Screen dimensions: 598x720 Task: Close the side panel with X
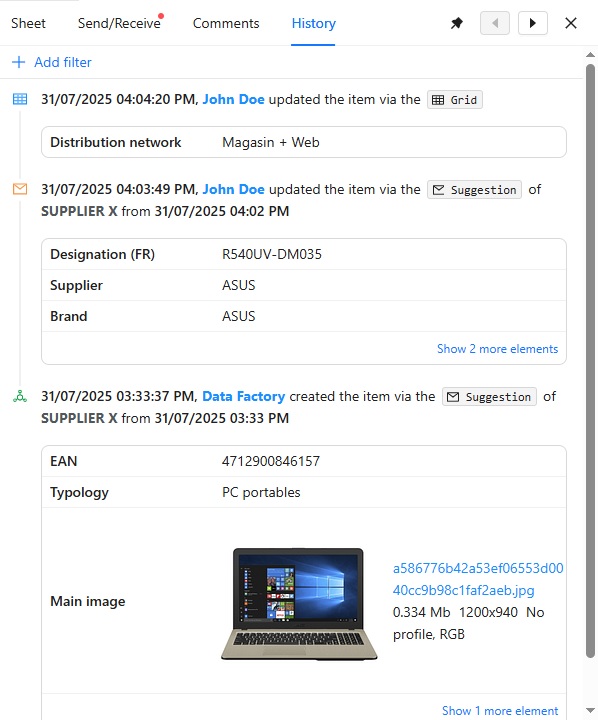tap(570, 23)
